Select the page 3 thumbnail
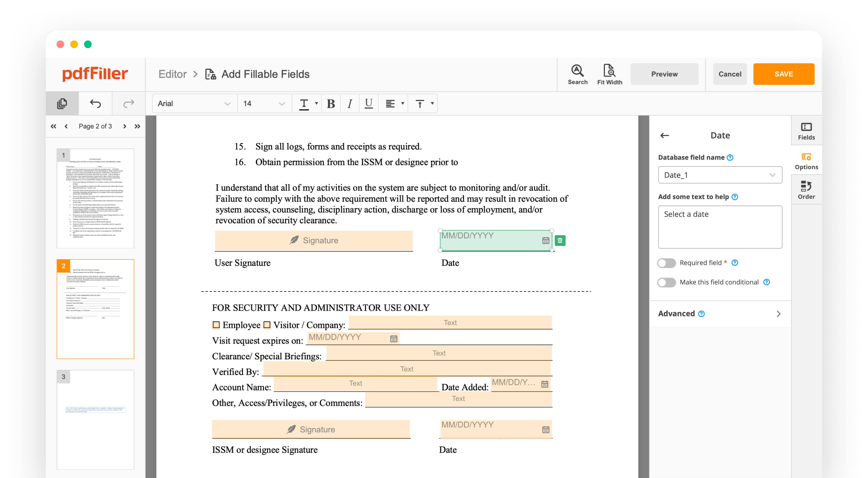 (x=95, y=419)
